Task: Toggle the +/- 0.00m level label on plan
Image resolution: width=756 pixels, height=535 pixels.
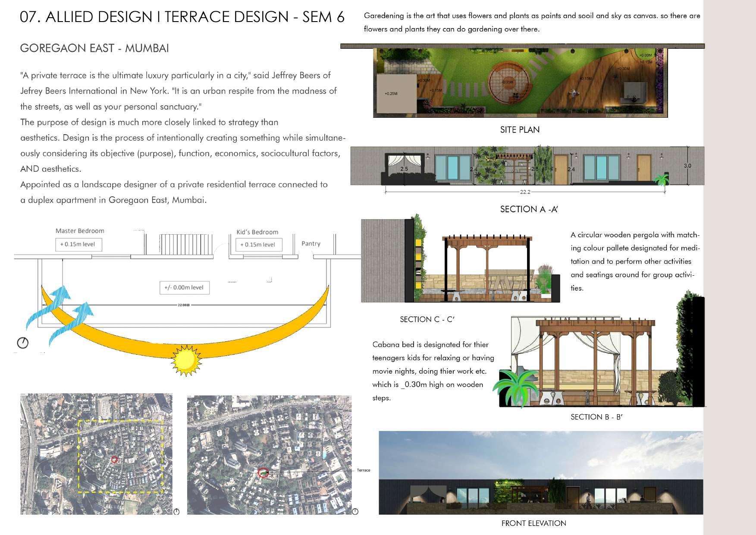Action: click(184, 287)
